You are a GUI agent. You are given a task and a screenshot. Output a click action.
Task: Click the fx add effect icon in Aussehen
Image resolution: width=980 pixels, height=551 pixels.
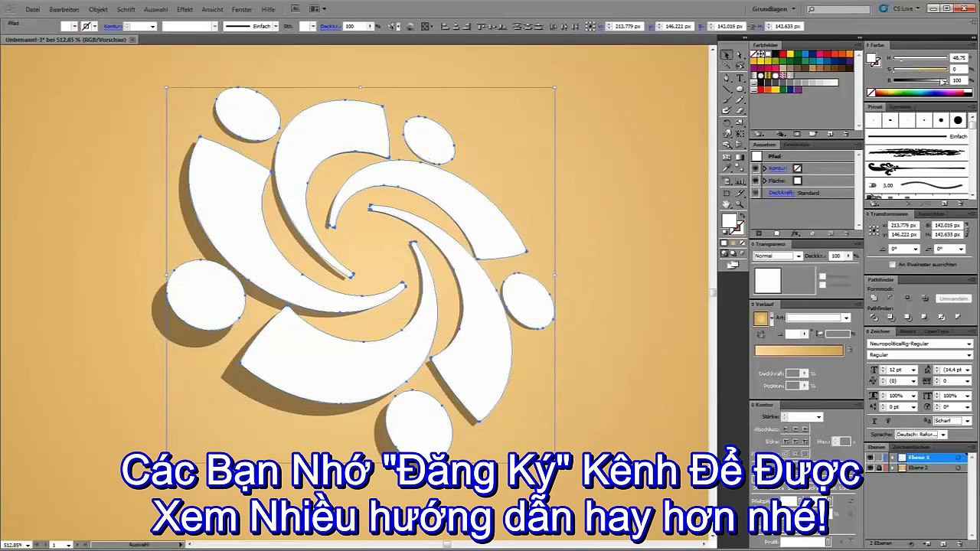(796, 233)
